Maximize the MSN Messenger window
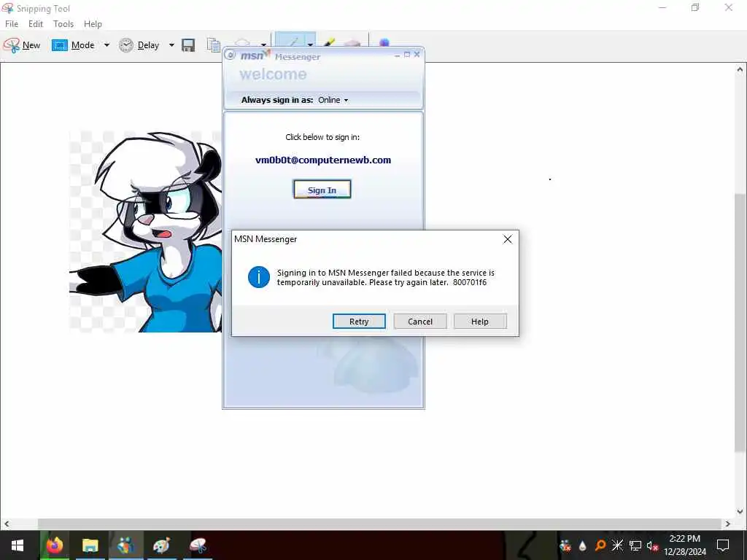 pos(407,55)
